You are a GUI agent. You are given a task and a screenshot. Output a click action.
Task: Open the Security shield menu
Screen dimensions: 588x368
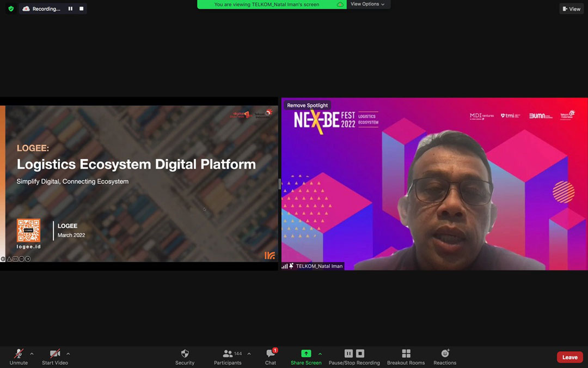click(185, 357)
